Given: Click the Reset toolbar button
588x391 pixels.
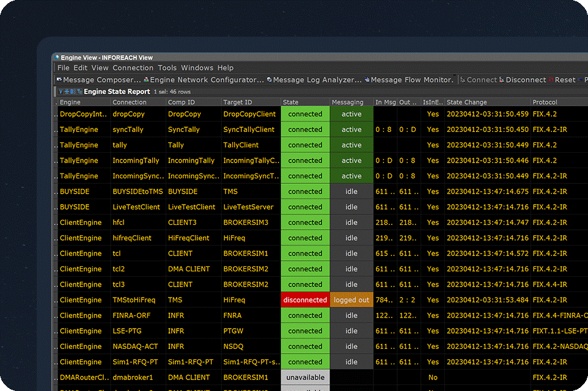Looking at the screenshot, I should [562, 80].
